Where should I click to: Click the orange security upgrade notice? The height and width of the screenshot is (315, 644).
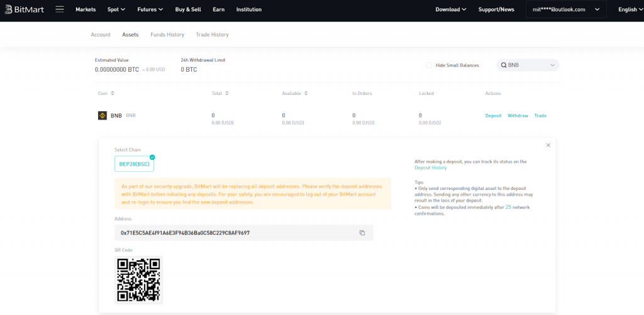point(253,194)
